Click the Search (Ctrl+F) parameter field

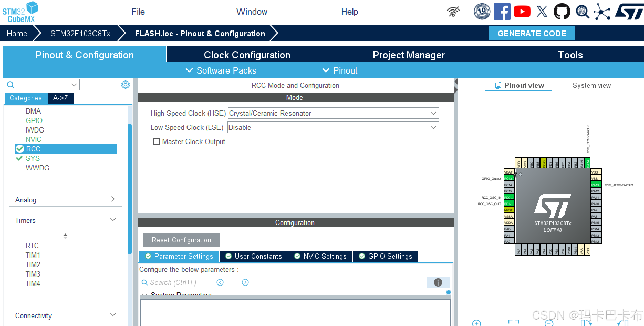(178, 282)
